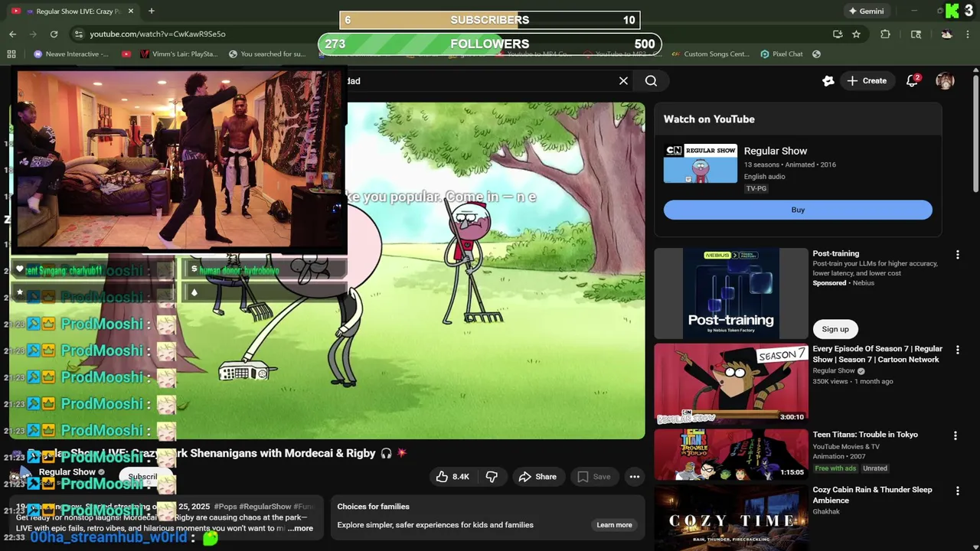Screen dimensions: 980x551
Task: Open Every Episode of Season 7 thumbnail
Action: point(731,384)
